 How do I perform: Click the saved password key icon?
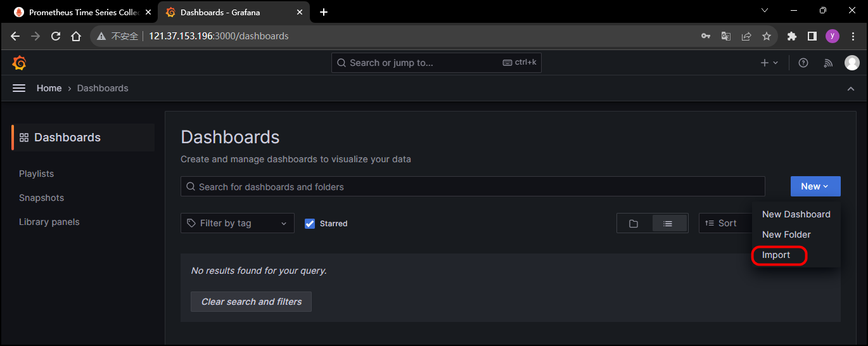706,36
